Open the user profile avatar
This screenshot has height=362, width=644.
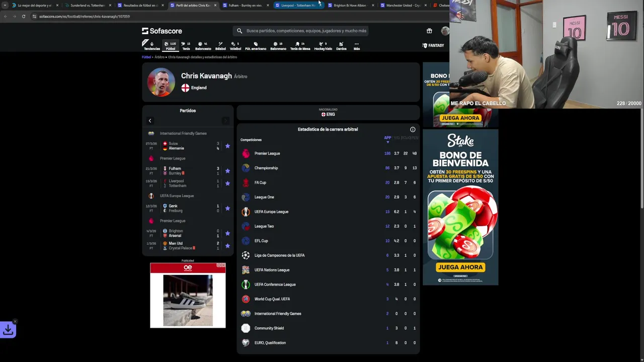(445, 31)
